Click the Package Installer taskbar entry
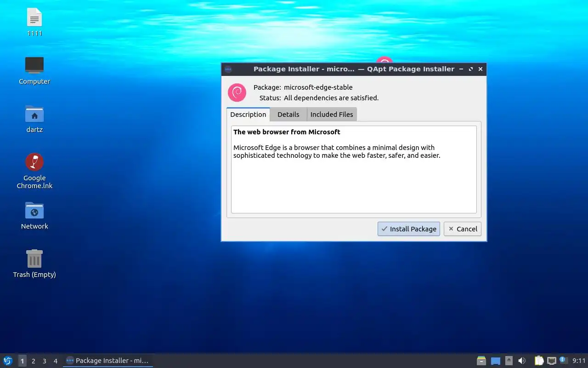 click(108, 361)
